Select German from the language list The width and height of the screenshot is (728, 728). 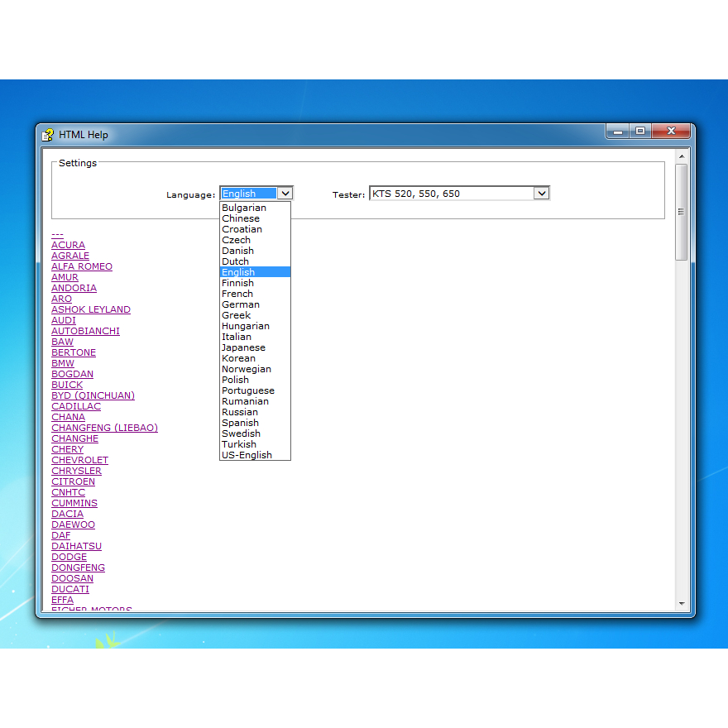tap(255, 304)
